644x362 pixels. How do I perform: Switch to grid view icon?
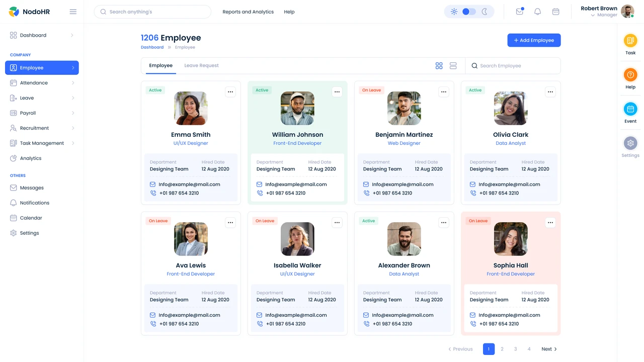click(x=439, y=66)
